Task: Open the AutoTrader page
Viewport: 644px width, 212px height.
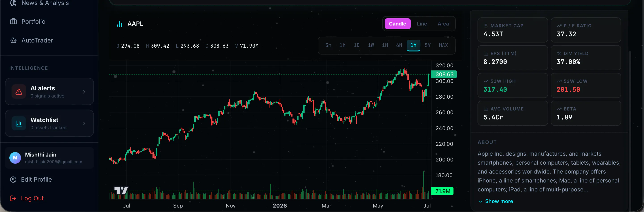Action: tap(37, 40)
